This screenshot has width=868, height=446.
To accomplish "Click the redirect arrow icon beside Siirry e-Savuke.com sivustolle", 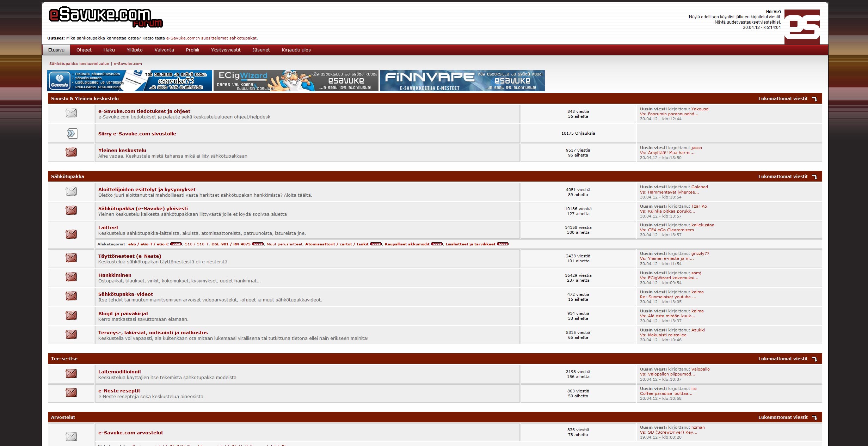I will (72, 133).
